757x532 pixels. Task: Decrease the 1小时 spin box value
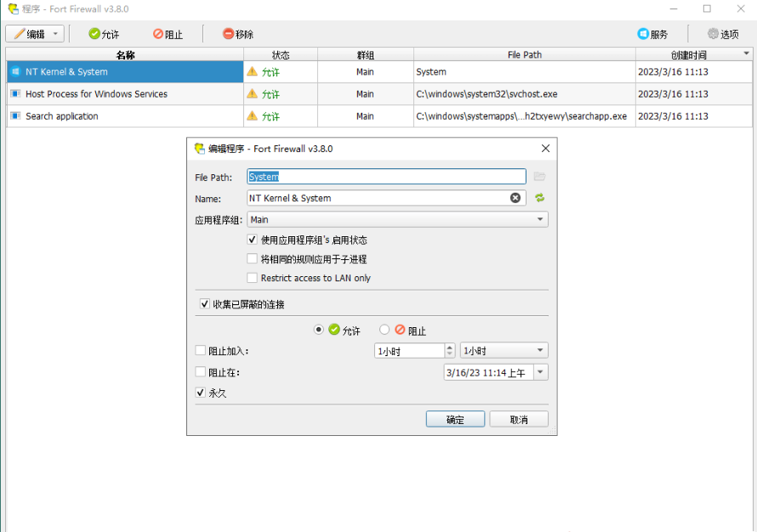pyautogui.click(x=449, y=354)
